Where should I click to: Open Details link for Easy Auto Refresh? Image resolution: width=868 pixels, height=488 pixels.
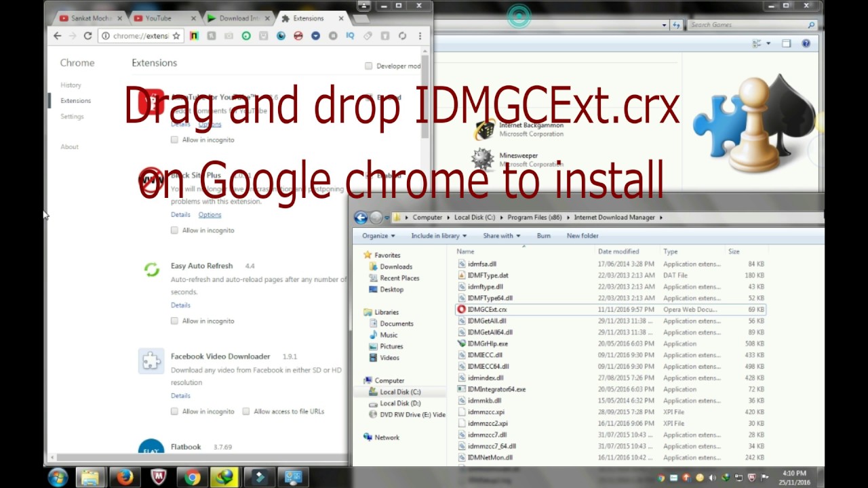pyautogui.click(x=180, y=305)
